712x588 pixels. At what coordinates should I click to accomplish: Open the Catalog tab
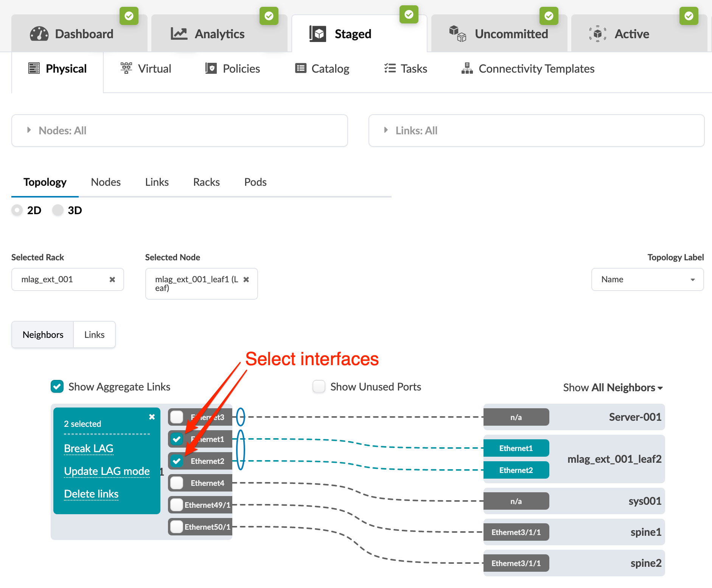coord(322,68)
